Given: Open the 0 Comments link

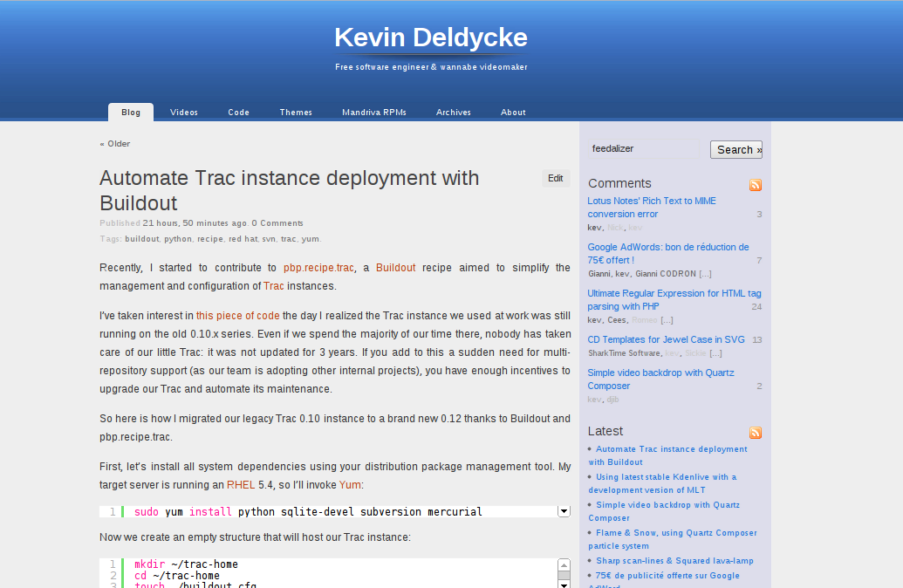Looking at the screenshot, I should click(x=277, y=223).
